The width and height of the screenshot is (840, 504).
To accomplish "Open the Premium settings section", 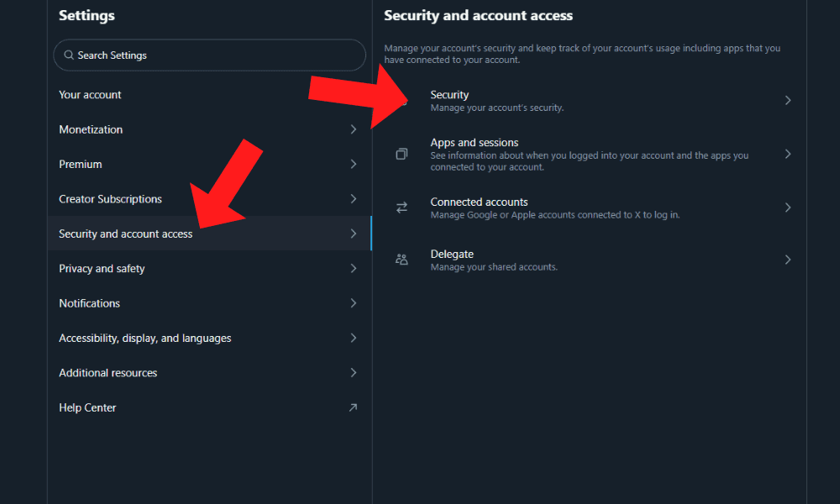I will (81, 165).
